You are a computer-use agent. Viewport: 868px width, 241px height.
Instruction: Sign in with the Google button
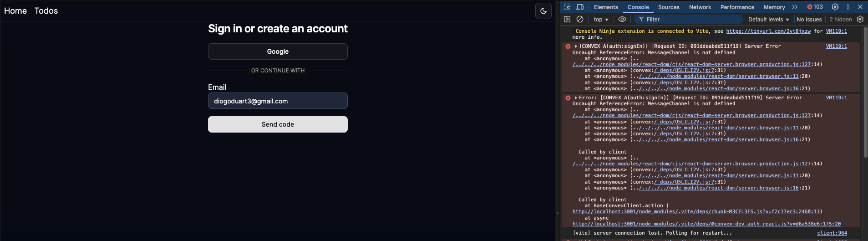pyautogui.click(x=278, y=51)
